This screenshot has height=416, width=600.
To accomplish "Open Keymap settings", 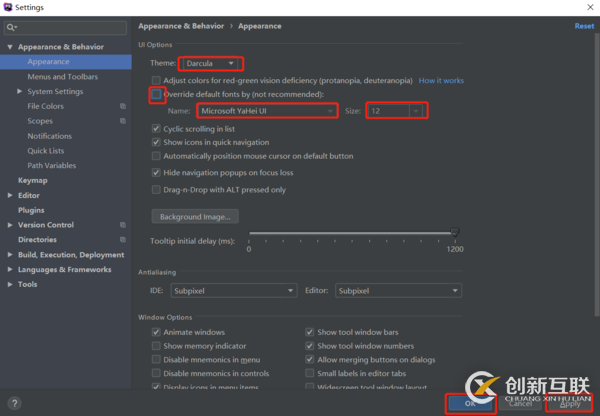I will (33, 181).
